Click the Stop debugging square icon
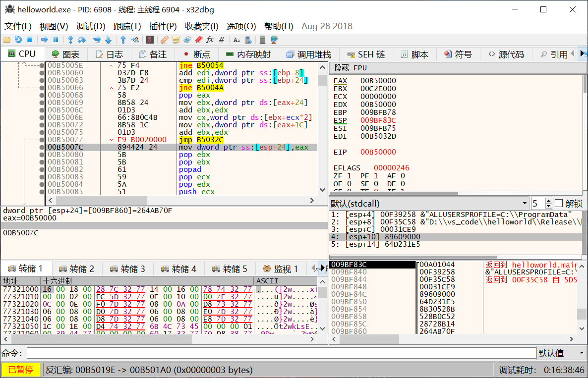Viewport: 588px width, 378px height. [29, 39]
